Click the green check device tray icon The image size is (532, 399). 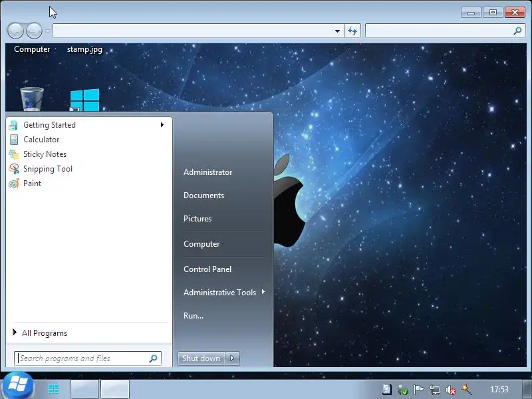tap(403, 390)
